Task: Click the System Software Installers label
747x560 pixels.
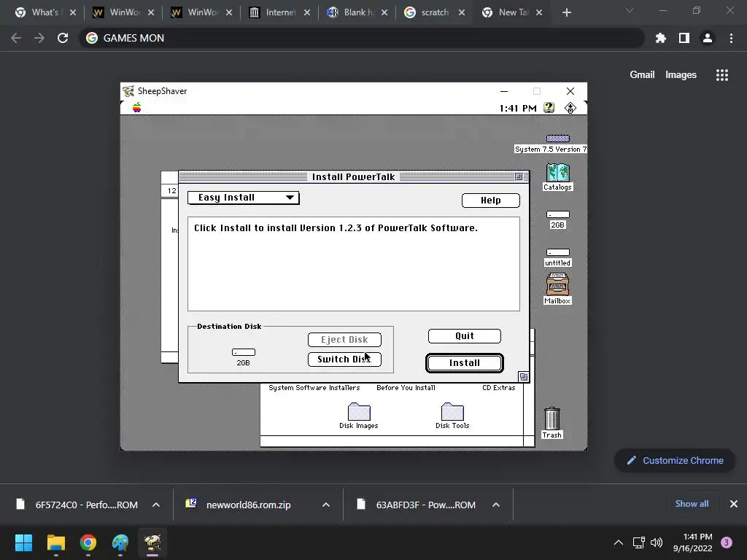Action: pyautogui.click(x=314, y=388)
